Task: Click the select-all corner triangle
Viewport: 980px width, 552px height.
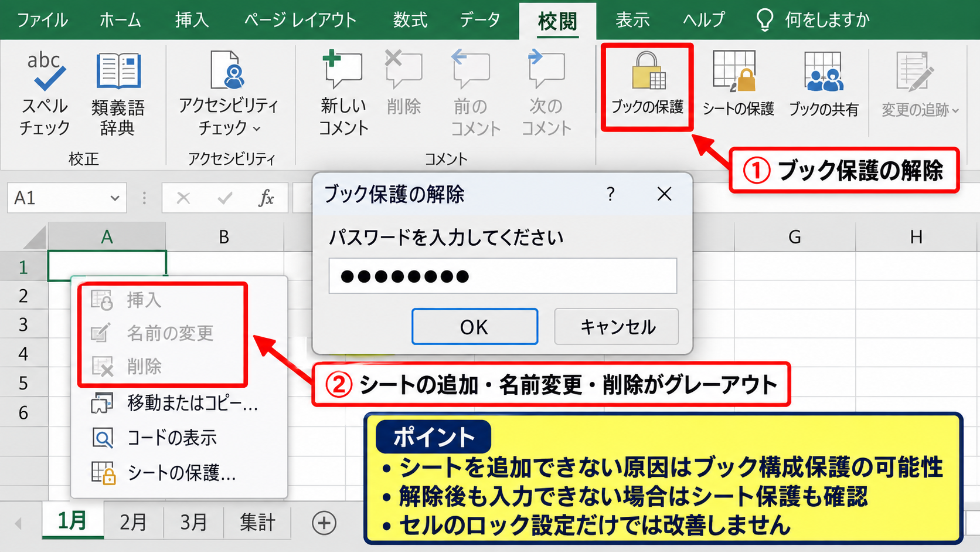Action: 34,238
